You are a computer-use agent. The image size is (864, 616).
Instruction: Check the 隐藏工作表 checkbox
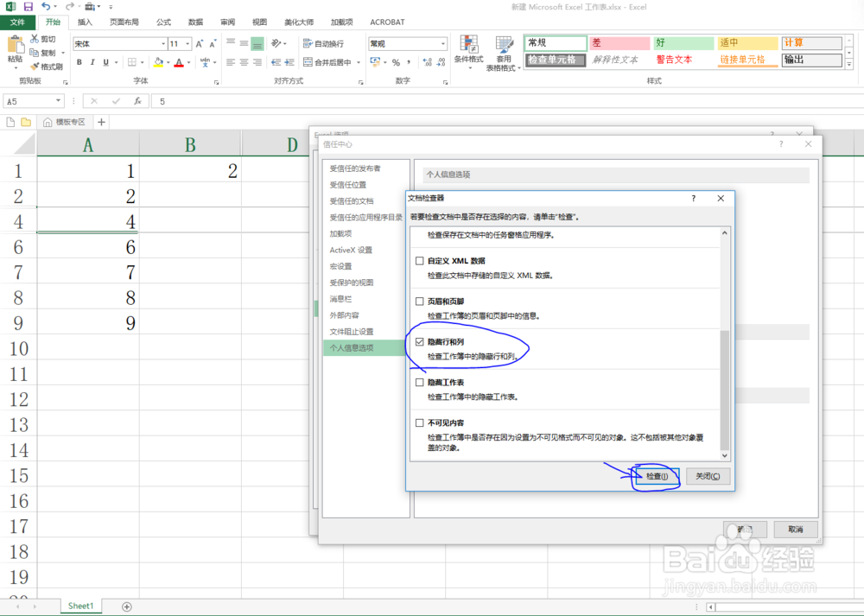(x=420, y=382)
